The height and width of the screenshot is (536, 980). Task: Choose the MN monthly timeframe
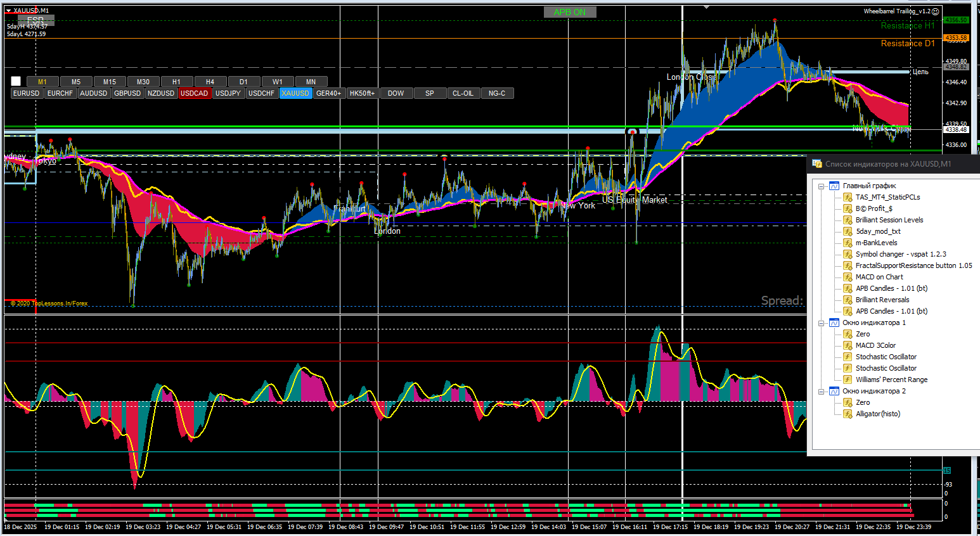(311, 82)
